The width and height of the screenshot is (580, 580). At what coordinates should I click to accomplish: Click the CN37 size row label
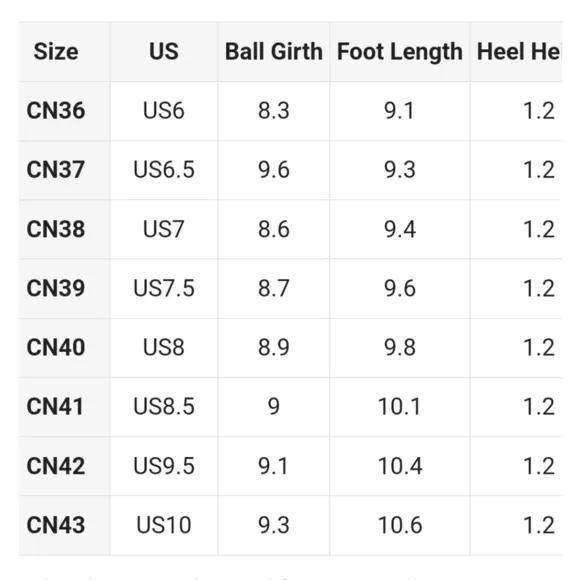tap(56, 169)
